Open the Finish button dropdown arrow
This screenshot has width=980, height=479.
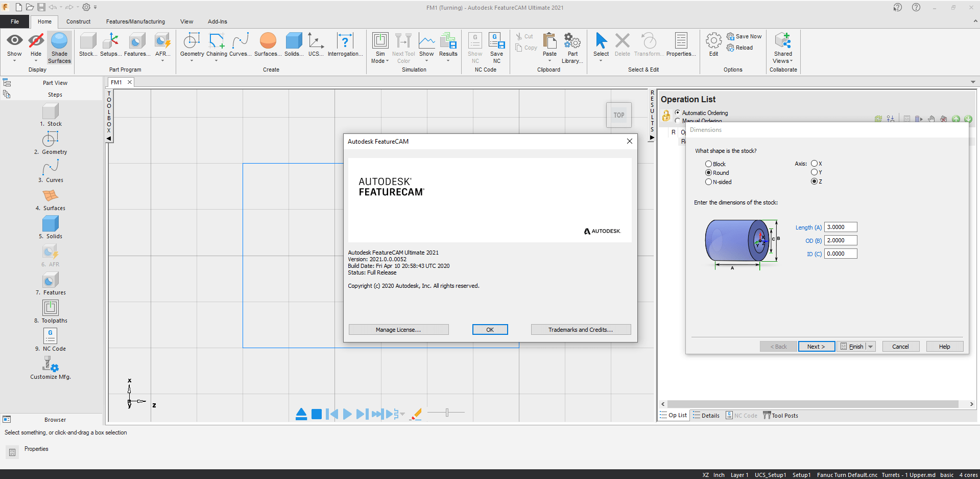click(871, 347)
